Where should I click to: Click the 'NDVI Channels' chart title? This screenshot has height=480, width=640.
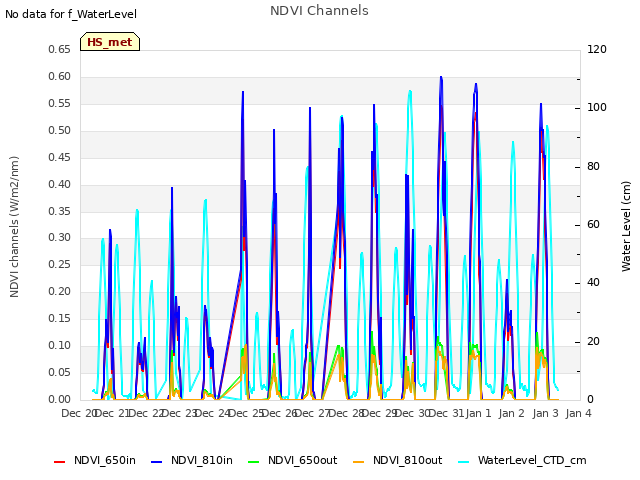click(319, 11)
